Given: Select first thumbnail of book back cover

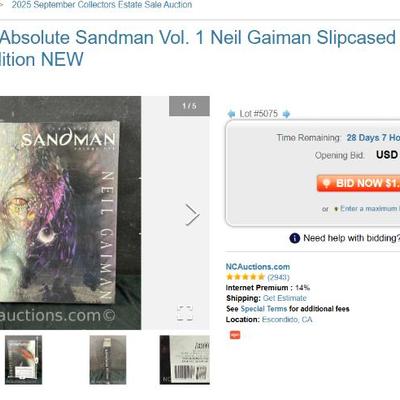Looking at the screenshot, I should 23,360.
